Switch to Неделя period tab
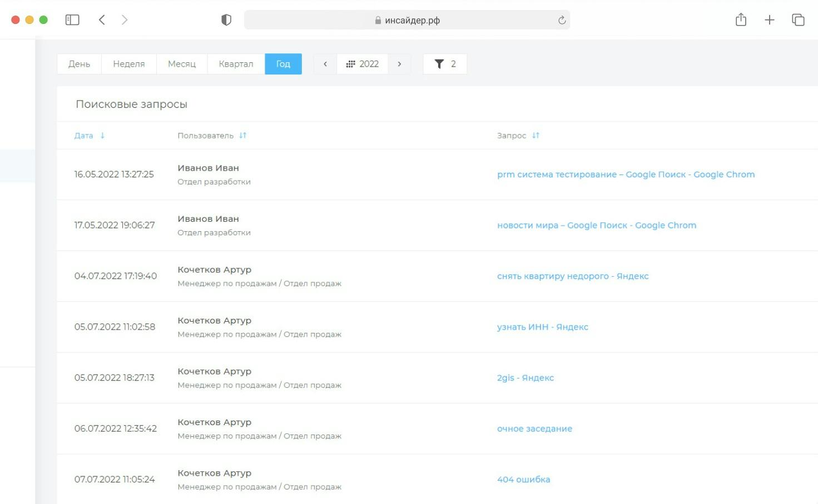Screen dimensions: 818x504 [x=128, y=64]
